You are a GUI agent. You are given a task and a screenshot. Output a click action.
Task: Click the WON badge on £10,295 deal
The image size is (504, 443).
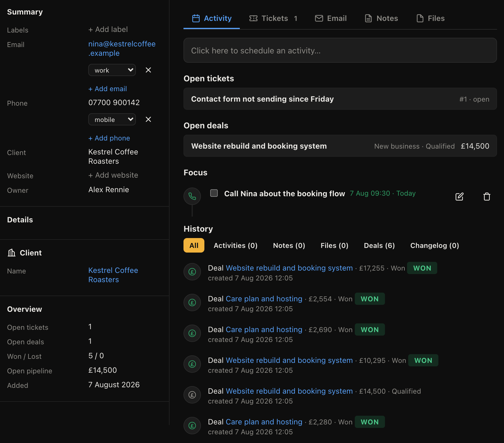[x=423, y=360]
